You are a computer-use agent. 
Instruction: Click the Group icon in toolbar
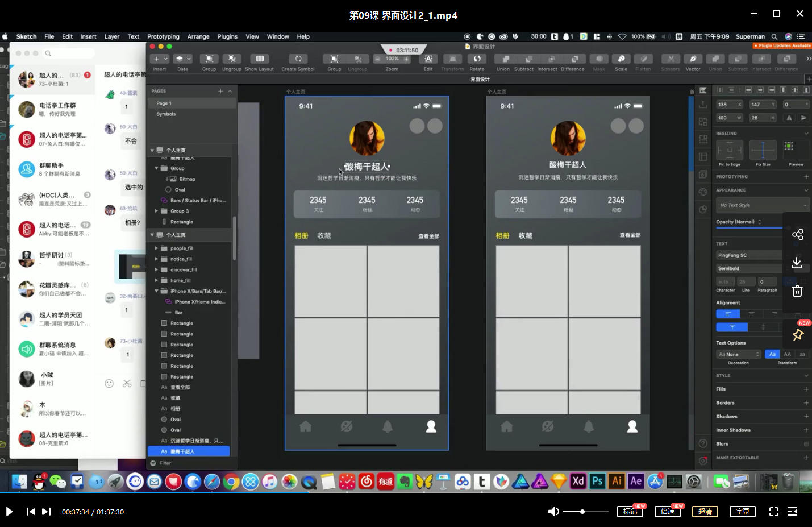pyautogui.click(x=209, y=59)
